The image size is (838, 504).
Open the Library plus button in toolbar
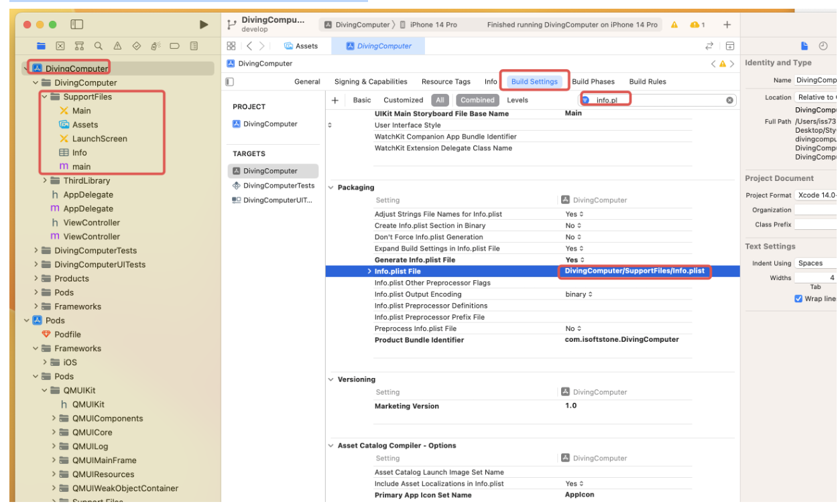pos(727,25)
